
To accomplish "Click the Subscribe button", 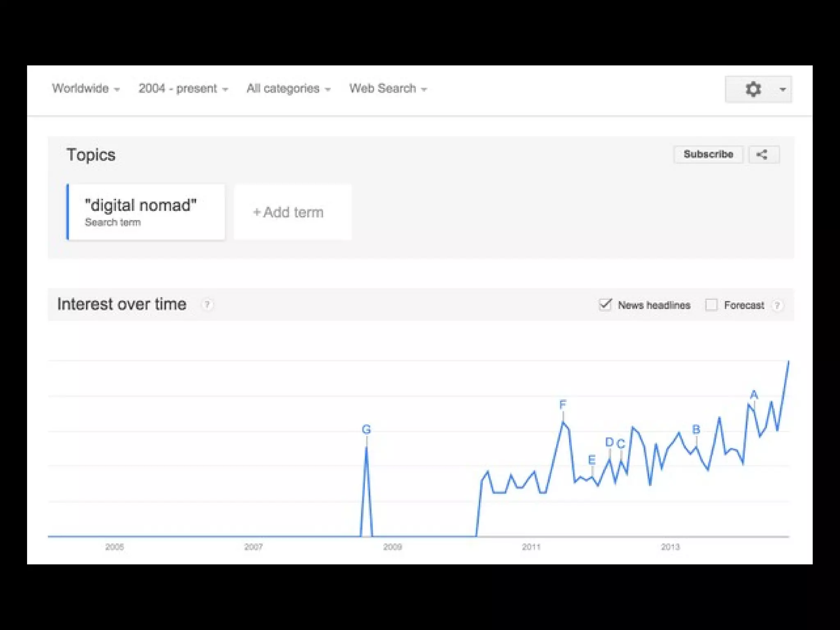I will [x=708, y=155].
